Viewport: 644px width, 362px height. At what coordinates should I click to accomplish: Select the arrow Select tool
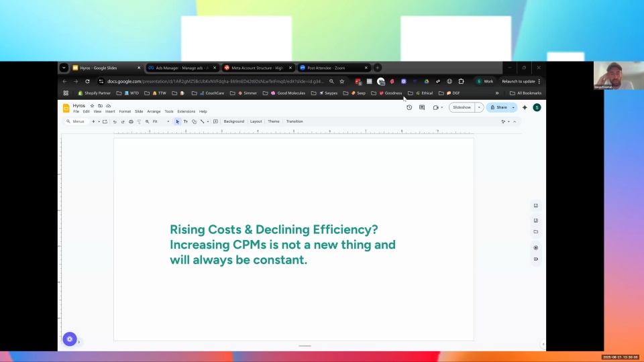coord(177,121)
